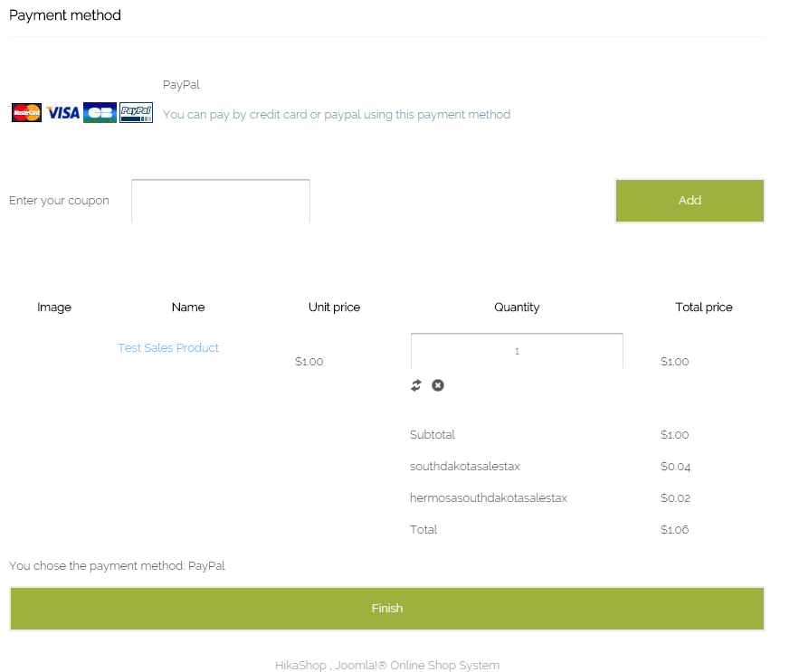
Task: Click the Name column header
Action: pos(188,308)
